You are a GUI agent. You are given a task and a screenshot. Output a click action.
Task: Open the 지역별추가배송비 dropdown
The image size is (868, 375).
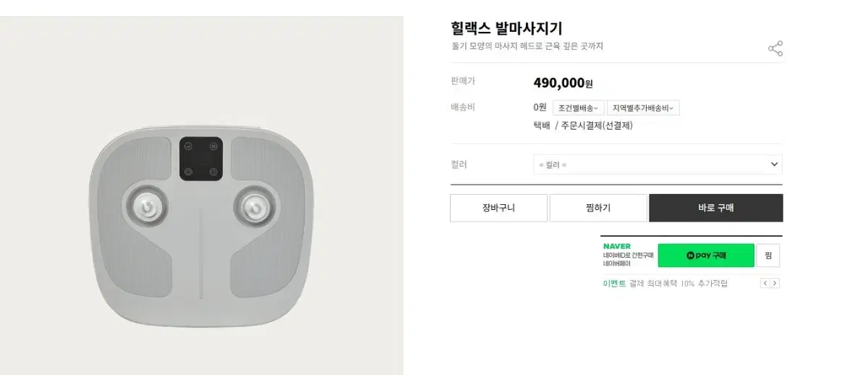(x=643, y=108)
